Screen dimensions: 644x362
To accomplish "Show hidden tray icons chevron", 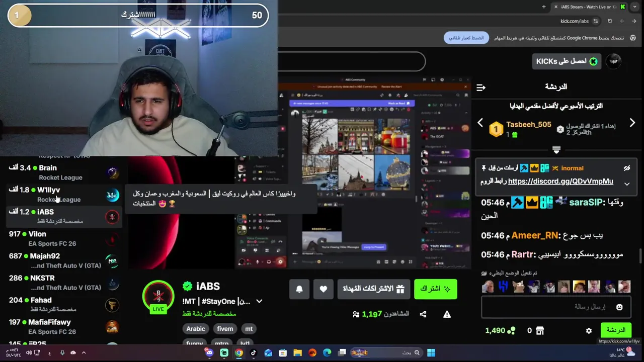I will coord(84,353).
